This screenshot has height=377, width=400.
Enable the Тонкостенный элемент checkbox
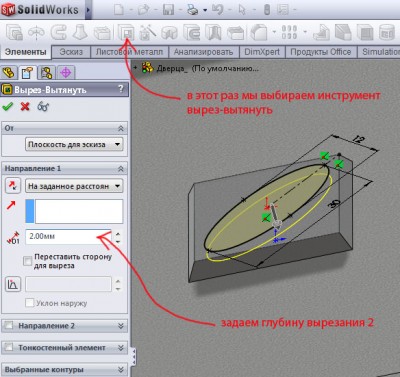tap(9, 347)
